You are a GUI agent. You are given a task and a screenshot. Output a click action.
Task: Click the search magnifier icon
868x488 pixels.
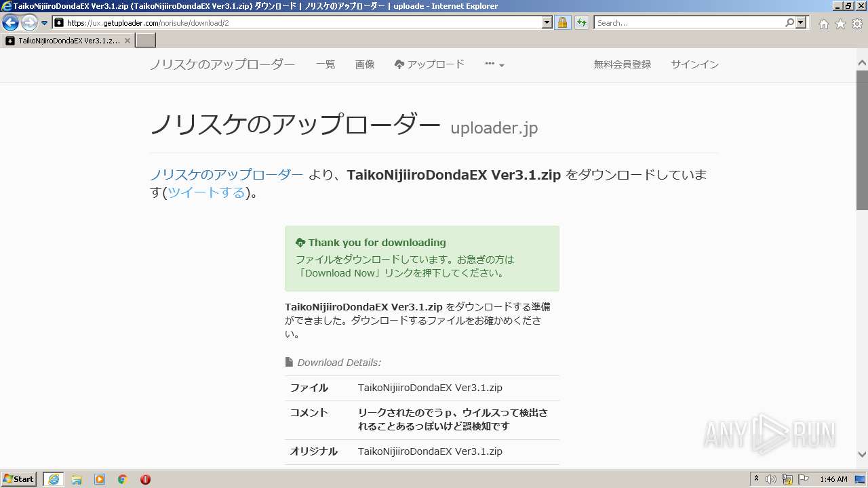tap(789, 23)
